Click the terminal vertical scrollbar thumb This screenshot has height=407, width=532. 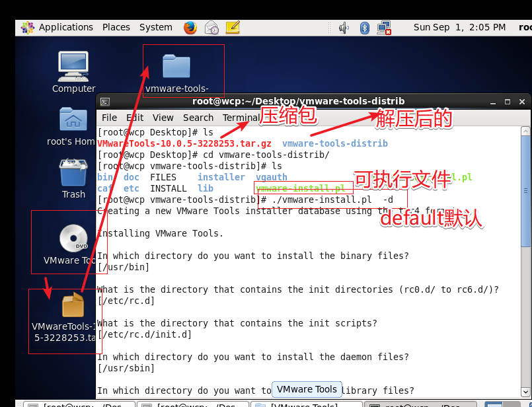point(525,192)
